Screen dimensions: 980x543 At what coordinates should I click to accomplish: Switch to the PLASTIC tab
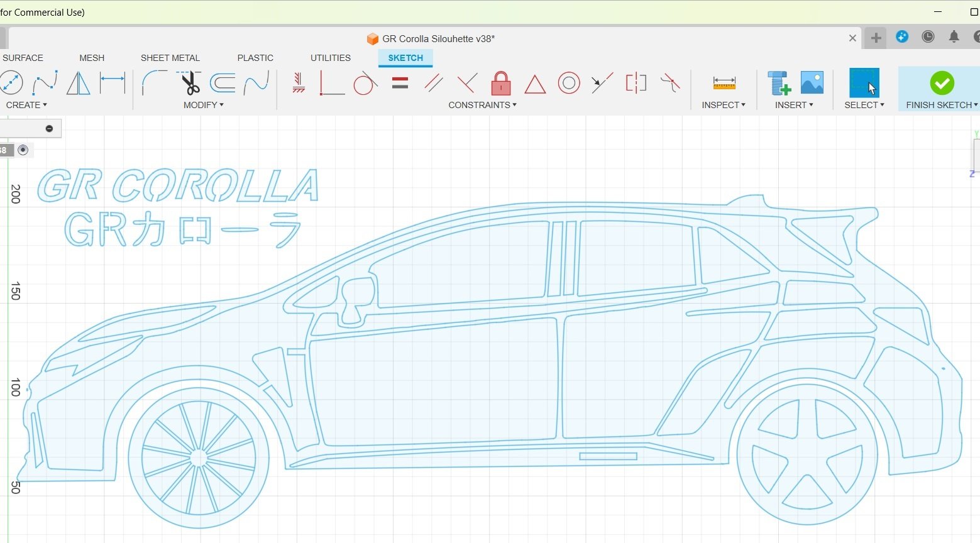click(x=255, y=58)
